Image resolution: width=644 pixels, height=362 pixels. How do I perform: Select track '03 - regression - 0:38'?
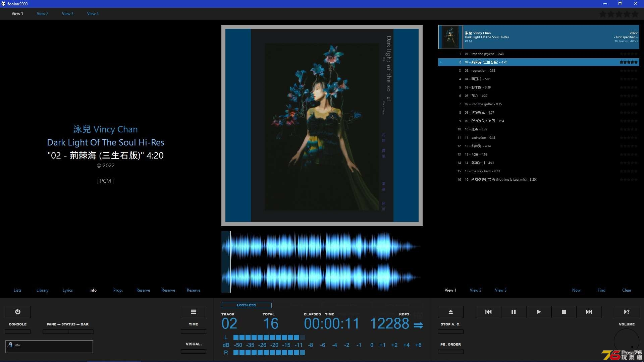539,71
